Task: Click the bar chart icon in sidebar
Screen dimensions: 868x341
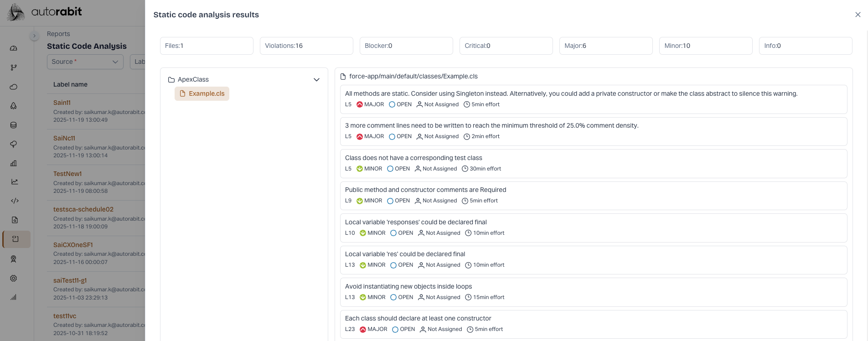Action: point(14,163)
